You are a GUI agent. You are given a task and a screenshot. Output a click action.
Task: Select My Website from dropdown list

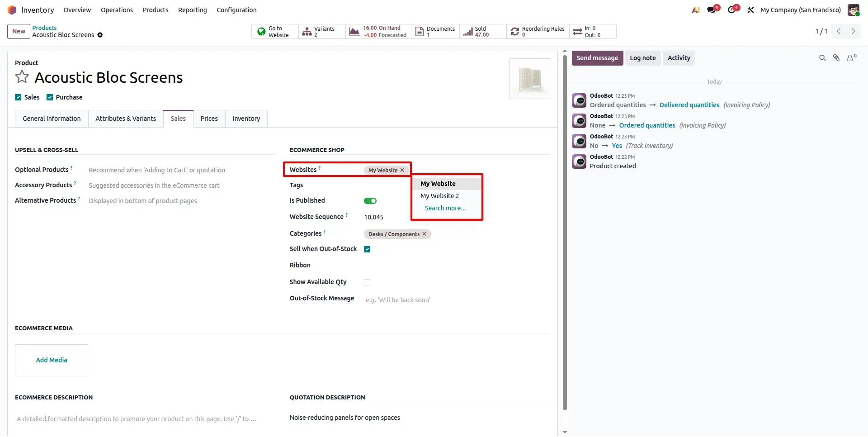coord(447,184)
